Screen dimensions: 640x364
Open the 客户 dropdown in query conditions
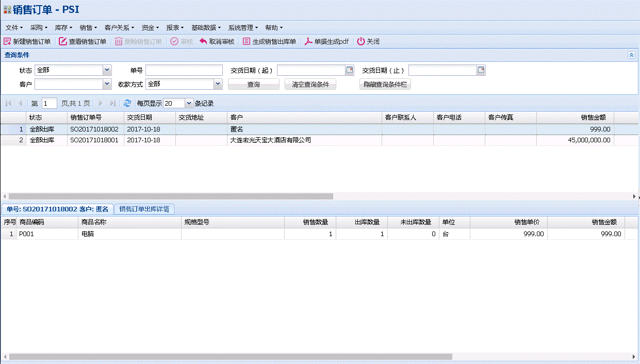tap(107, 84)
